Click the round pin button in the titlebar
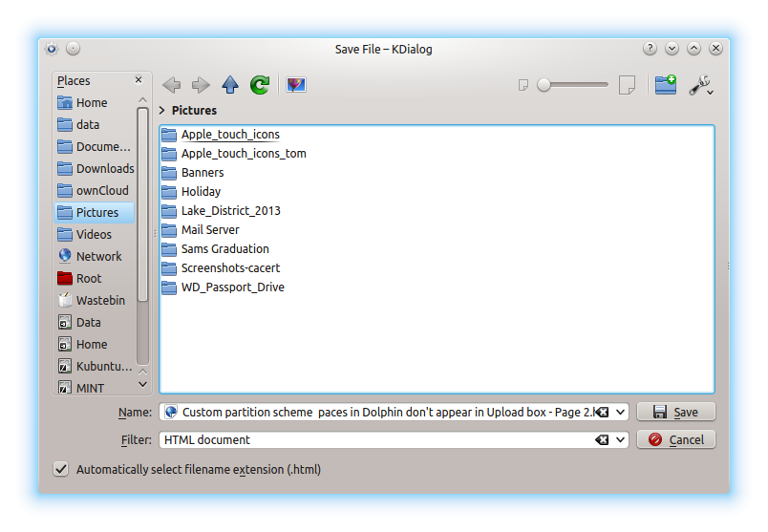Image resolution: width=768 pixels, height=532 pixels. 73,49
